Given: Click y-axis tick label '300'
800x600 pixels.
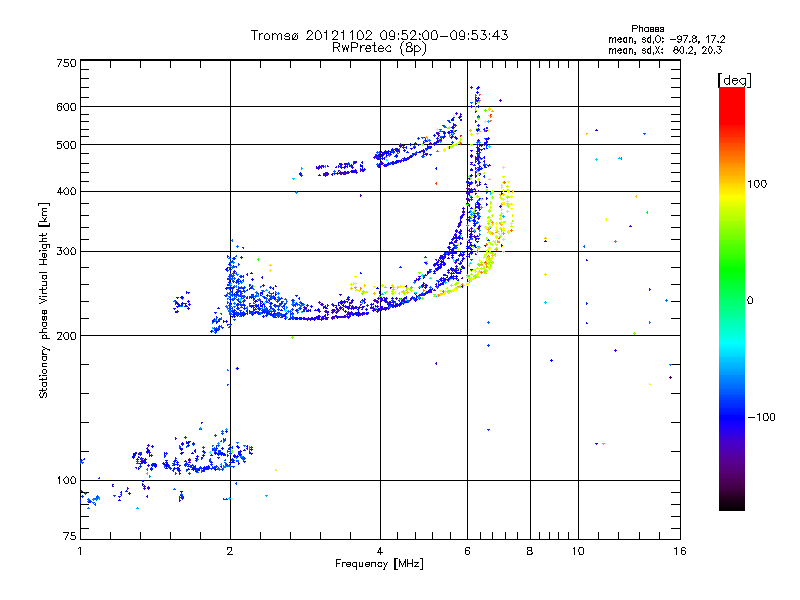Looking at the screenshot, I should click(66, 251).
